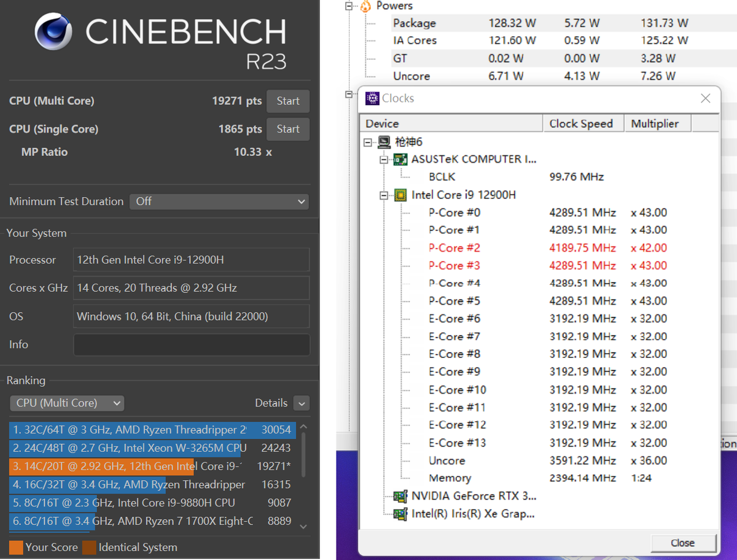Click the NVIDIA GeForce RTX card icon
This screenshot has height=560, width=737.
pyautogui.click(x=400, y=496)
